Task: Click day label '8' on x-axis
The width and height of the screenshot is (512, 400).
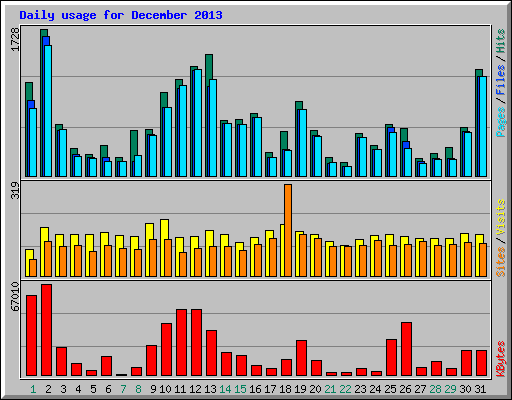Action: (x=138, y=389)
